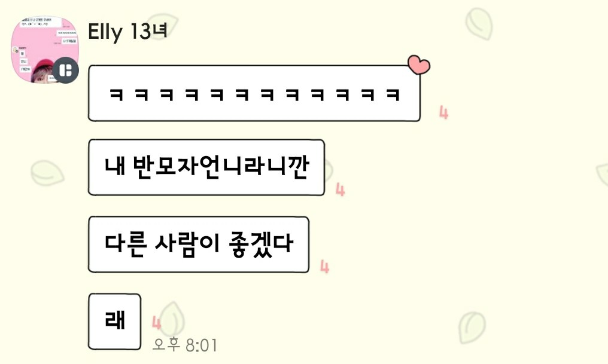Click the 오후 8:01 timestamp
The height and width of the screenshot is (364, 608).
[184, 345]
